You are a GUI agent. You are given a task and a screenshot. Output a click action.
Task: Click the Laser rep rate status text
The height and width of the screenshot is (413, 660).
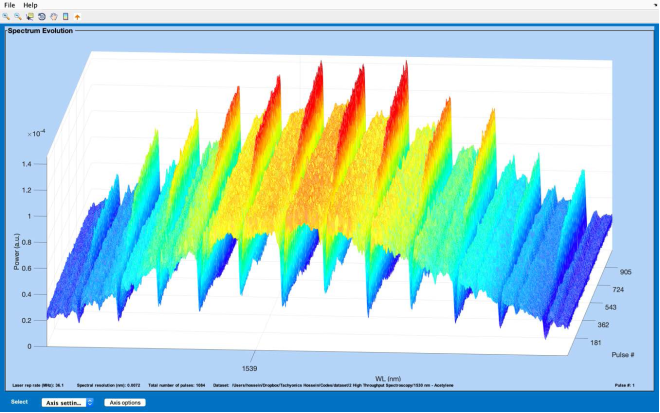[x=35, y=385]
